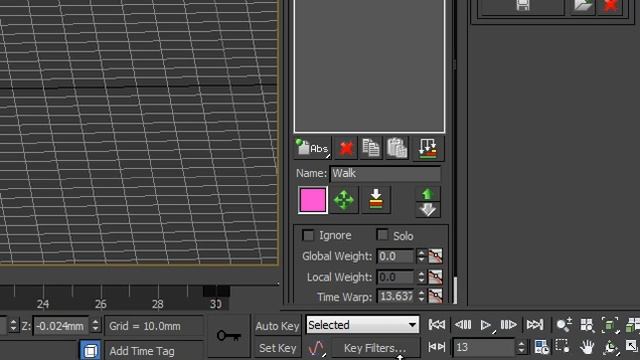Image resolution: width=640 pixels, height=360 pixels.
Task: Click Zoom Extents Selected icon
Action: pos(610,325)
